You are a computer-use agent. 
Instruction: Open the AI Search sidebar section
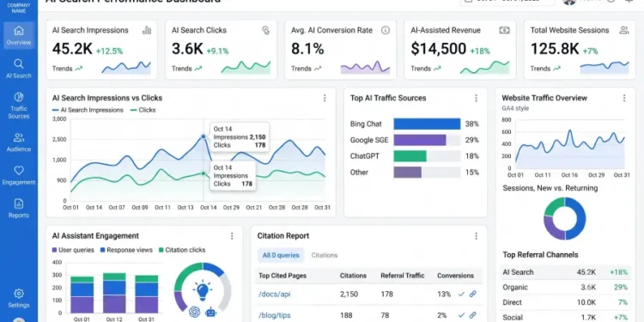[19, 69]
